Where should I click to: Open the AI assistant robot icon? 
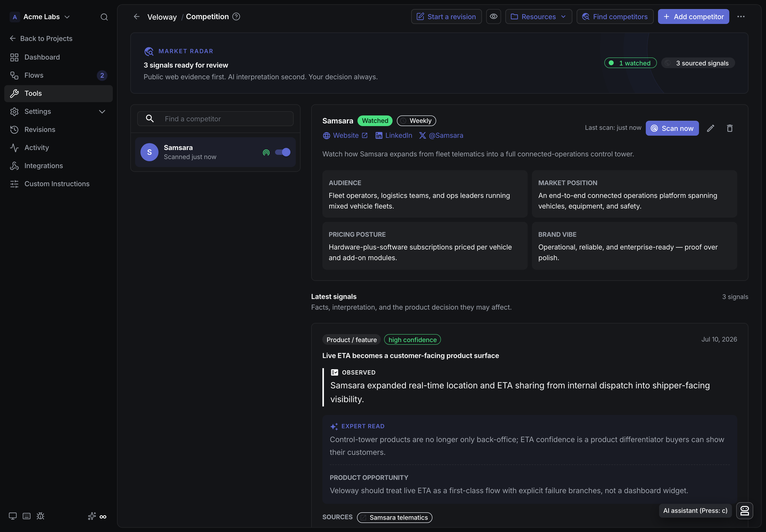coord(745,510)
